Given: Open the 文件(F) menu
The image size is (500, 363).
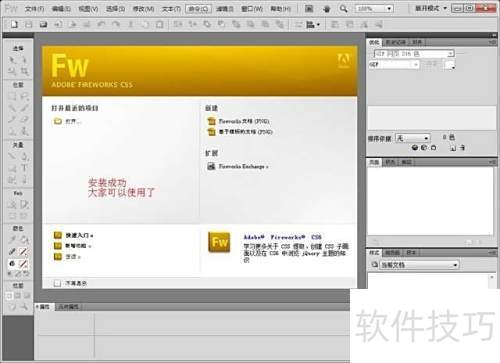Looking at the screenshot, I should point(34,9).
